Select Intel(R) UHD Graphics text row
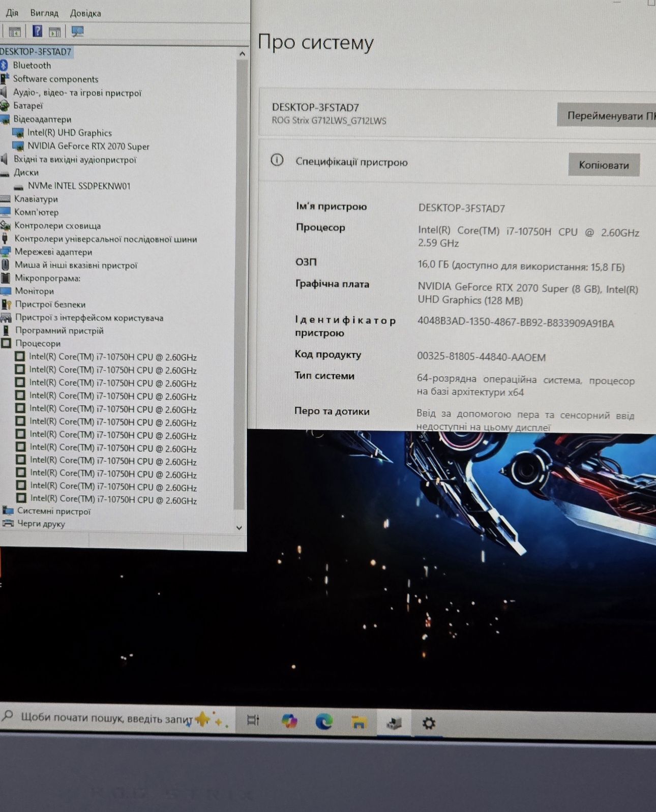This screenshot has height=812, width=656. click(x=70, y=133)
